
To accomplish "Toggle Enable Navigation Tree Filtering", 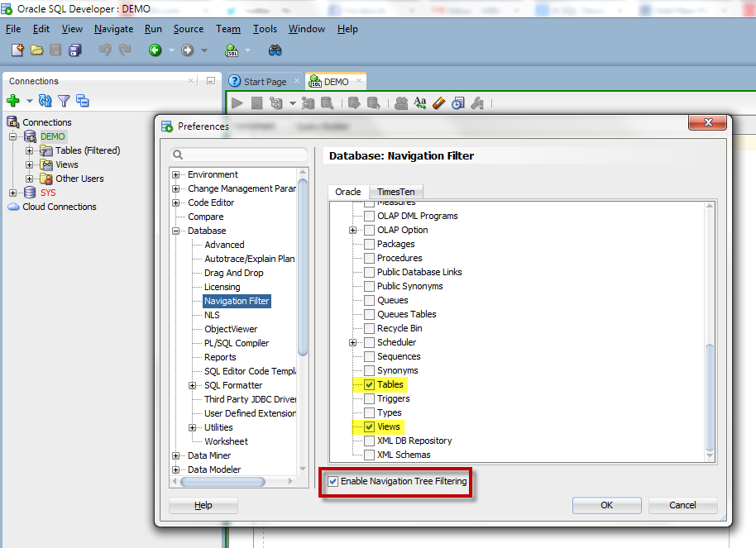I will (333, 481).
